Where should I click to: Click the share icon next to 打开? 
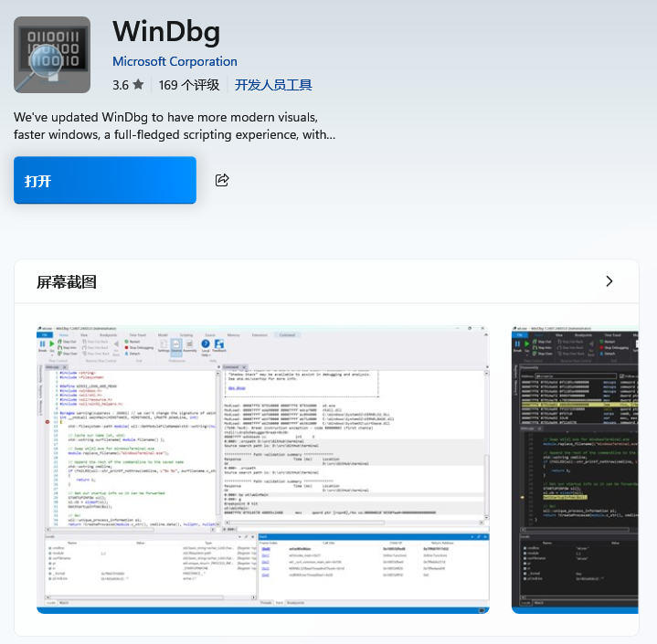point(222,180)
